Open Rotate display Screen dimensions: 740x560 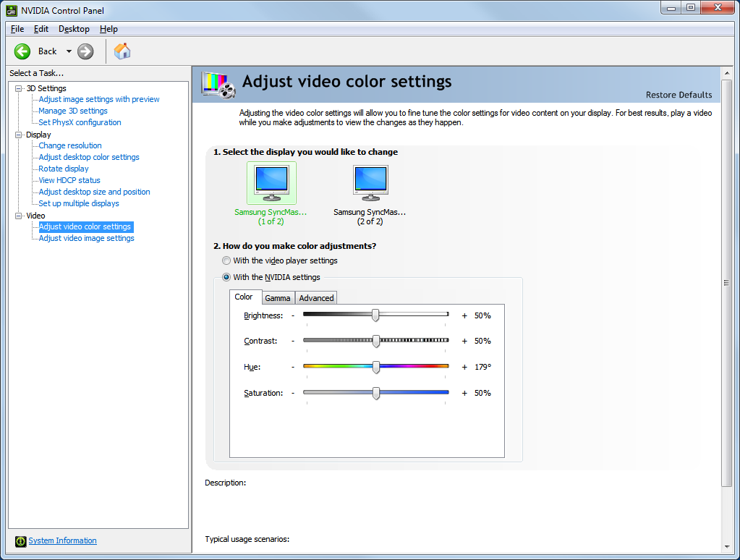[63, 169]
